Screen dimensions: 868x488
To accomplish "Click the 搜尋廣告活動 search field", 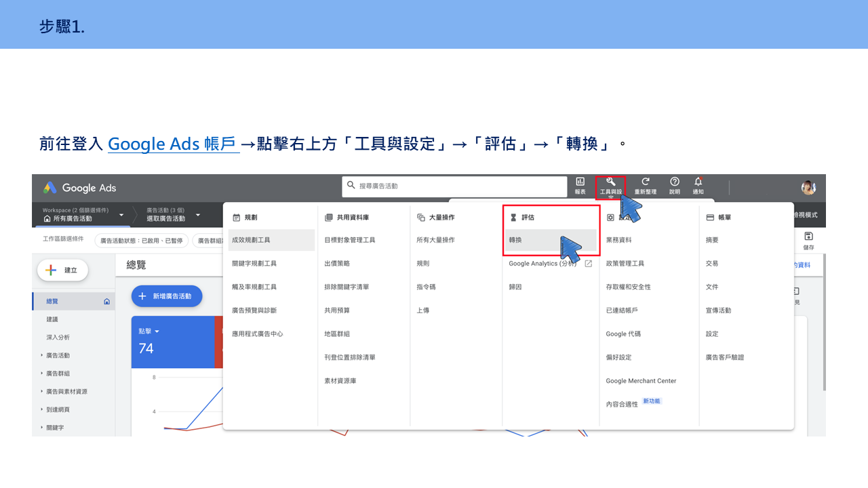I will (454, 186).
